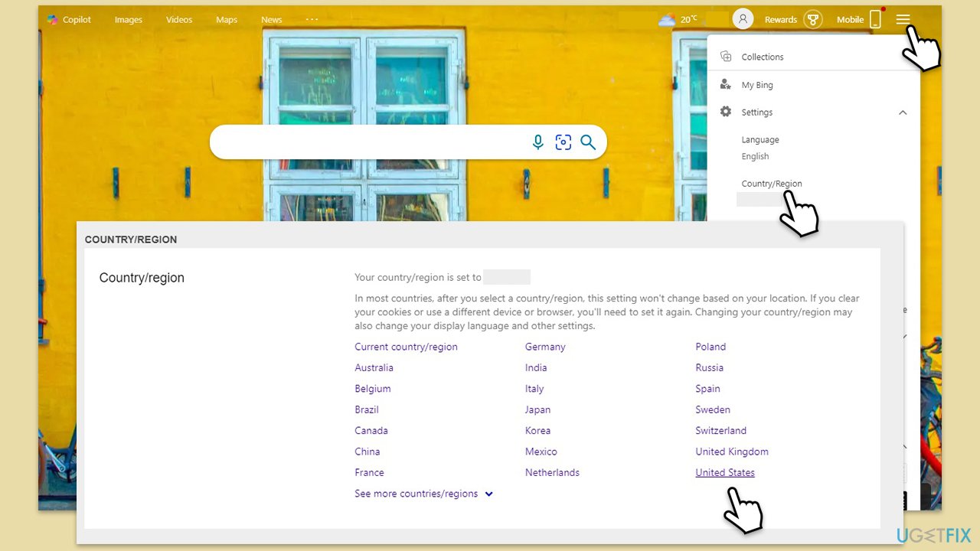
Task: Choose Sweden as country
Action: (713, 409)
